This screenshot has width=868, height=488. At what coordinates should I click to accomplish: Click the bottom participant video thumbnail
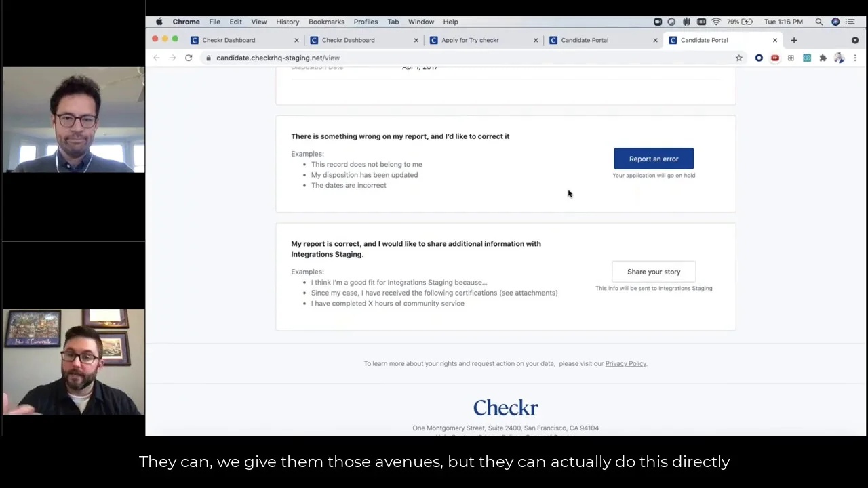[73, 362]
